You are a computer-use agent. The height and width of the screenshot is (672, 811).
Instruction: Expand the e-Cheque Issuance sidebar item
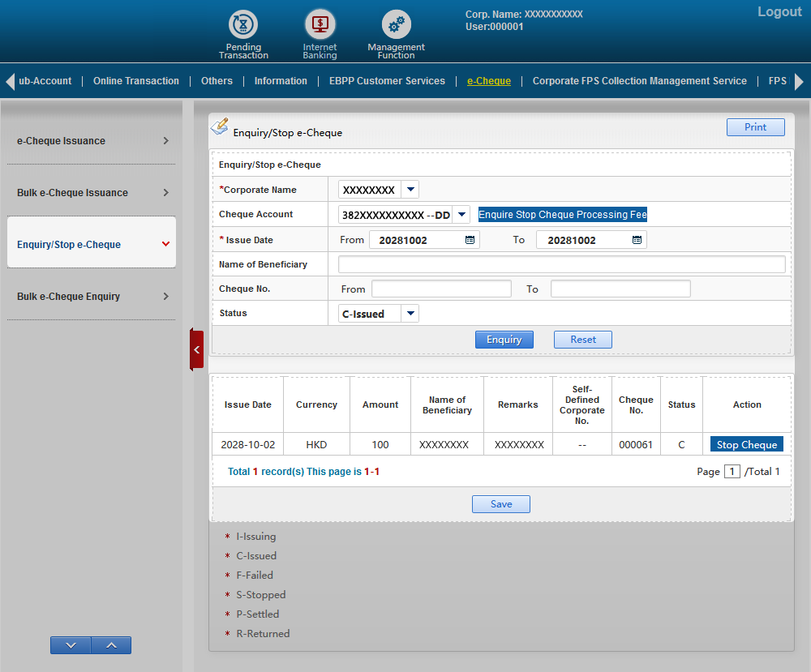point(92,141)
